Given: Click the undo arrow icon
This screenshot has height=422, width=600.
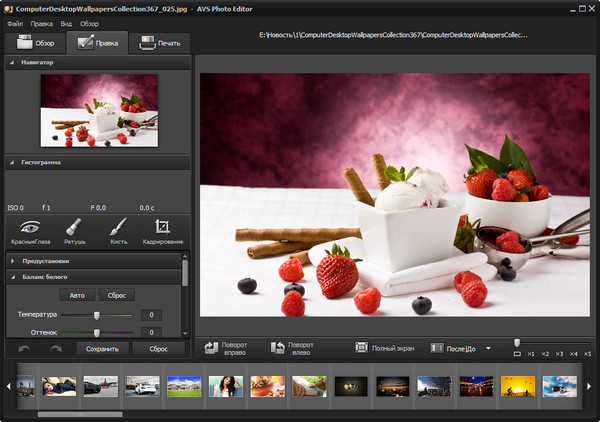Looking at the screenshot, I should click(25, 349).
